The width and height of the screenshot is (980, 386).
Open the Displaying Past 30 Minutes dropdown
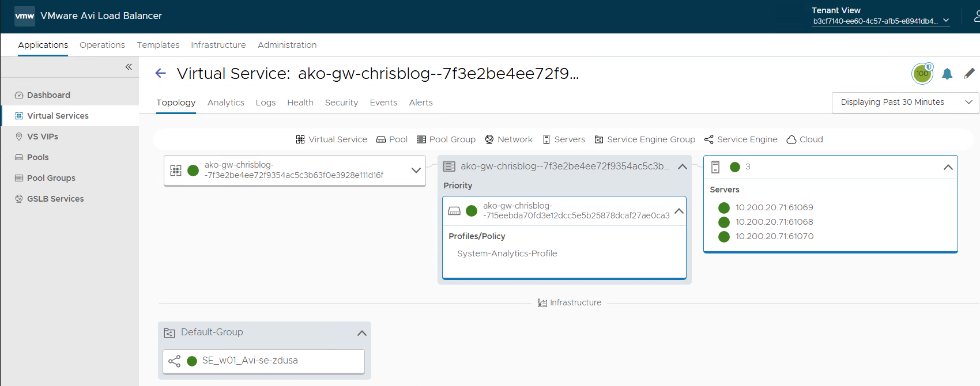coord(904,103)
